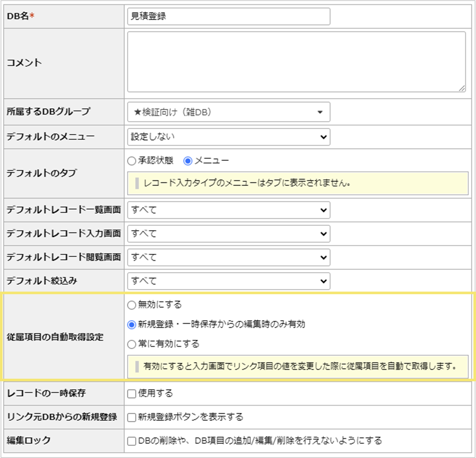Check 新規登録ボタンを表示する checkbox
Image resolution: width=476 pixels, height=458 pixels.
coord(130,417)
